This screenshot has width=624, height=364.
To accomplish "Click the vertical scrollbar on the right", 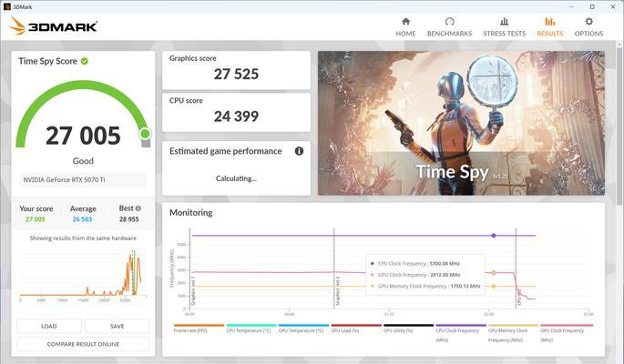I will tap(620, 127).
